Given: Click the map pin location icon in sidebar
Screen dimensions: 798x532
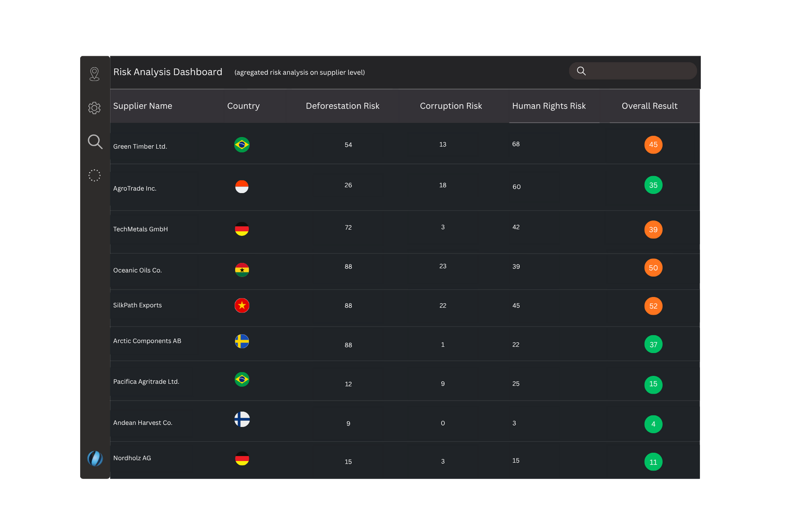Looking at the screenshot, I should pos(94,74).
